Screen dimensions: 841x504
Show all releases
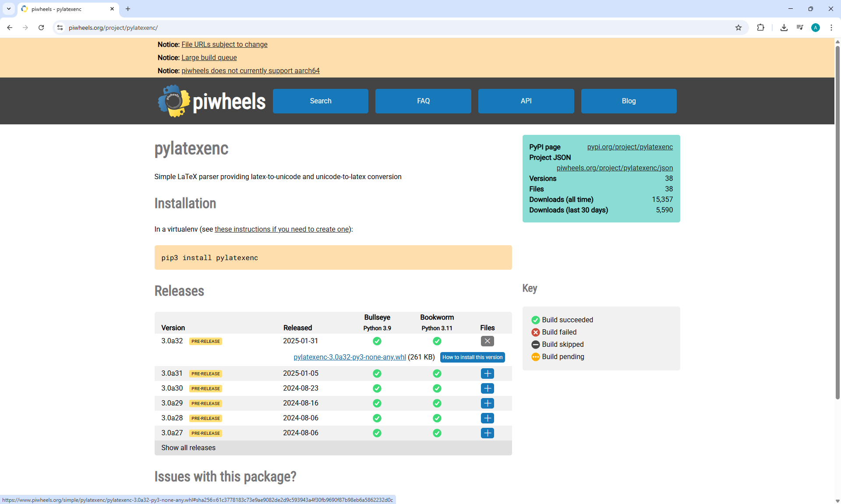point(188,448)
